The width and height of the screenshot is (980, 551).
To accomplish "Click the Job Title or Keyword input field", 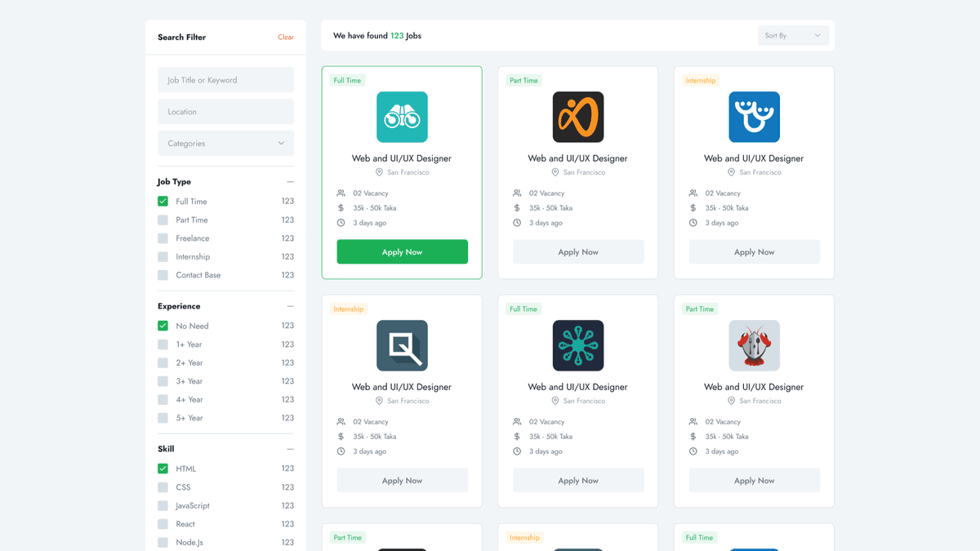I will point(225,79).
